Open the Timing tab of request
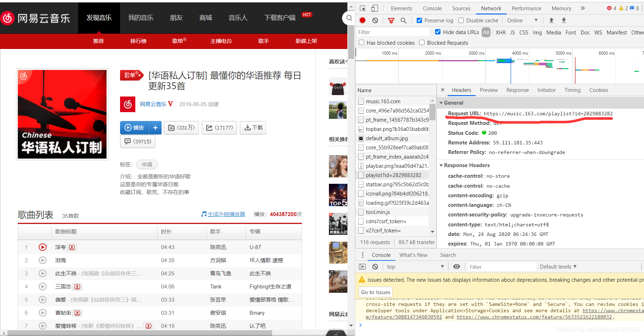 pyautogui.click(x=572, y=90)
